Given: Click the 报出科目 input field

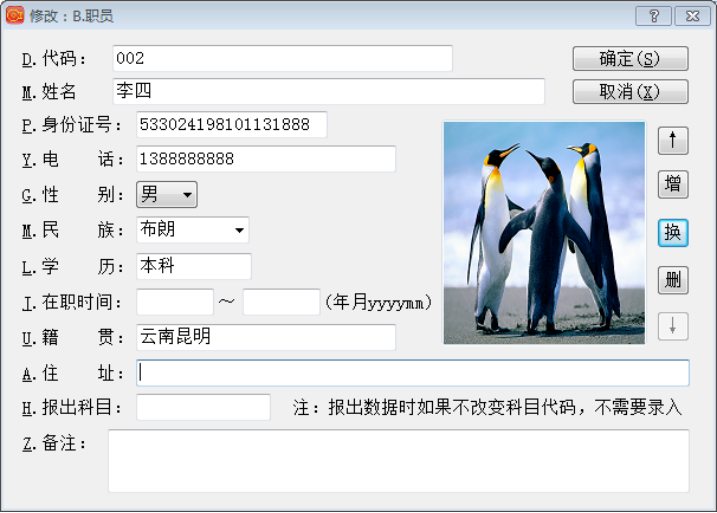Looking at the screenshot, I should point(203,407).
